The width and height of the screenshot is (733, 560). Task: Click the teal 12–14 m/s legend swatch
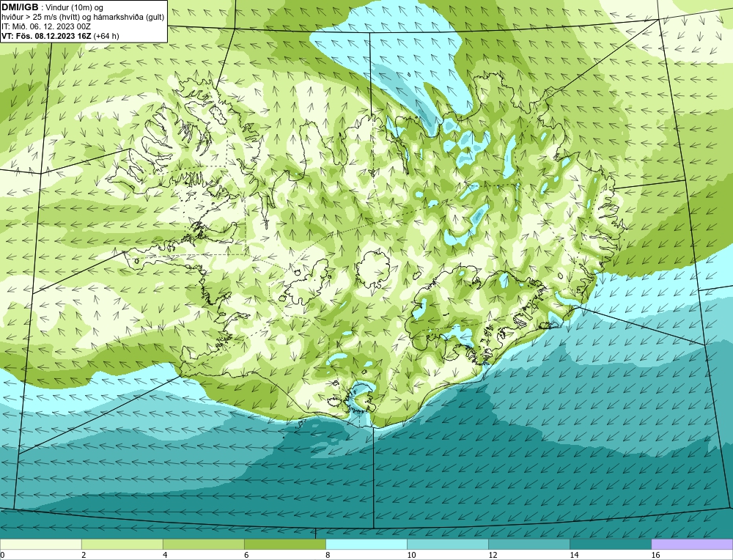[x=528, y=544]
